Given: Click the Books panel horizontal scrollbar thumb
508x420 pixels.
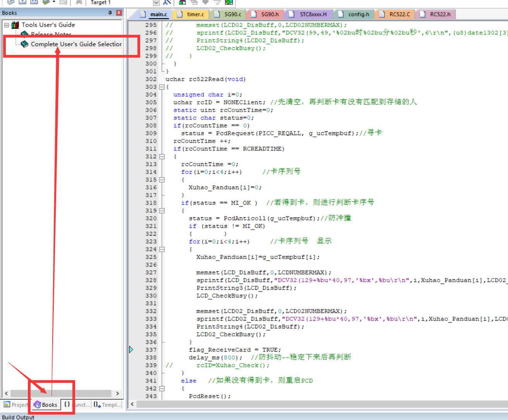Looking at the screenshot, I should 61,393.
